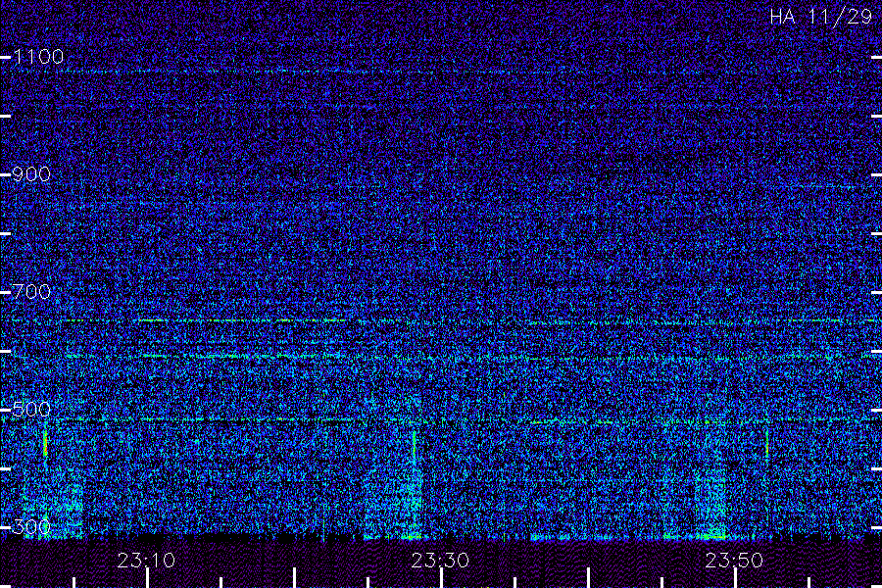Image resolution: width=882 pixels, height=588 pixels.
Task: Click the 700 frequency axis label
Action: pyautogui.click(x=31, y=292)
